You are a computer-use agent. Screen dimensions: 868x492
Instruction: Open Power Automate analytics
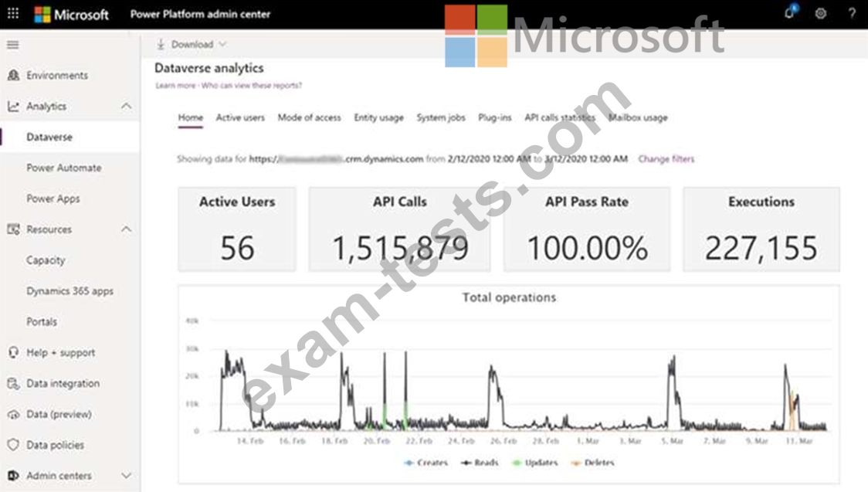coord(63,168)
